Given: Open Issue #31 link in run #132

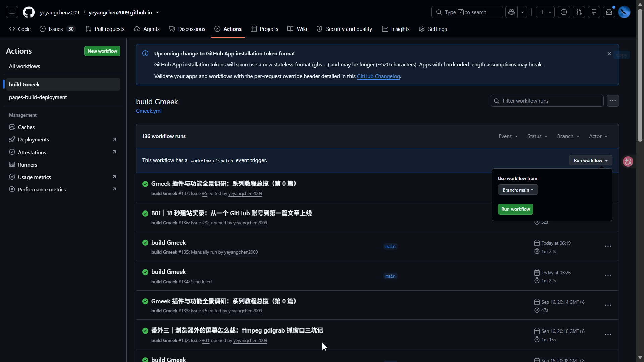Looking at the screenshot, I should click(206, 341).
